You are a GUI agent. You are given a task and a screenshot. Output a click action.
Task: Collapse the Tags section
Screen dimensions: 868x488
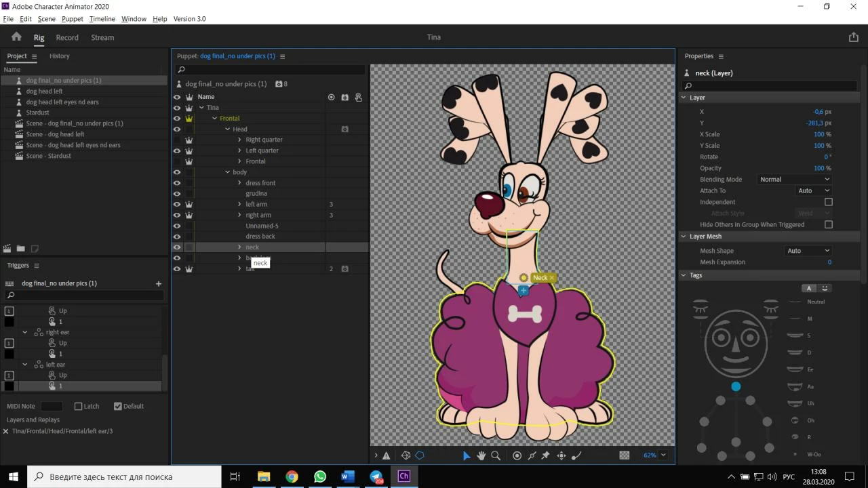(684, 275)
